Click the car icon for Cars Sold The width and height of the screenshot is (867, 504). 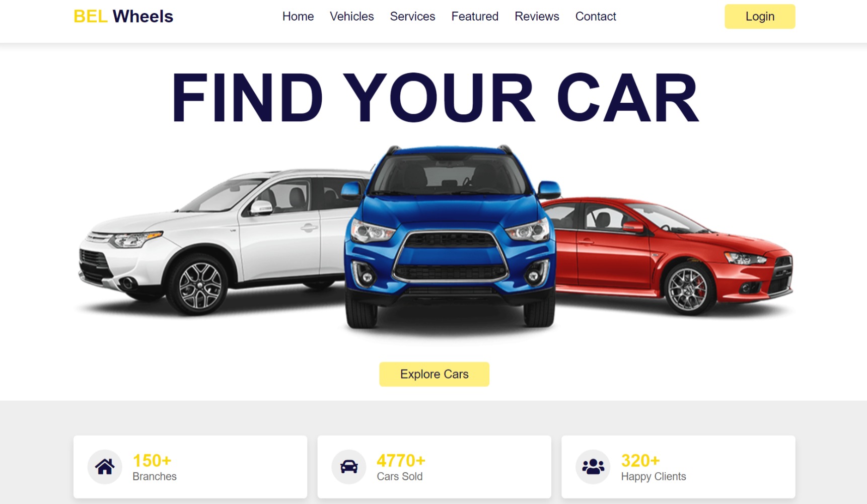point(349,467)
